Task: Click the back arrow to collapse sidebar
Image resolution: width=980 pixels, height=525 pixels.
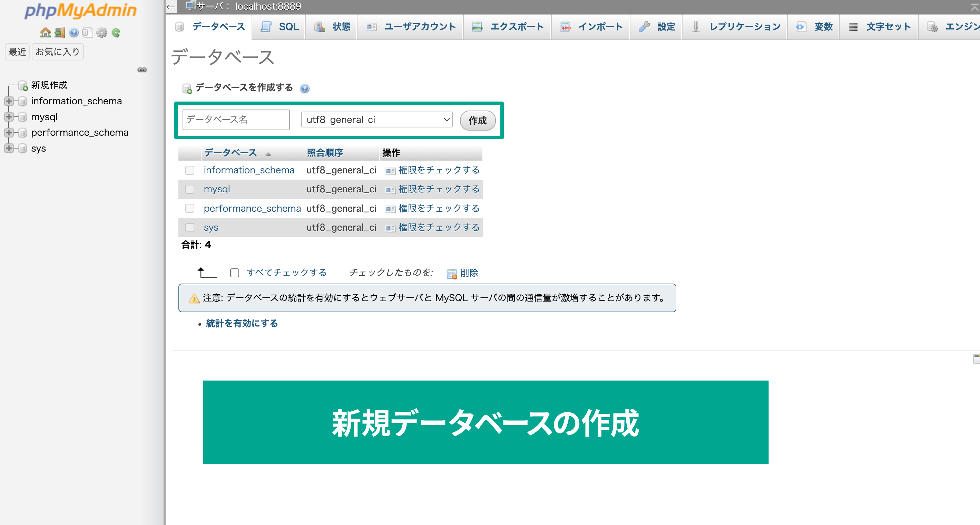Action: [x=170, y=7]
